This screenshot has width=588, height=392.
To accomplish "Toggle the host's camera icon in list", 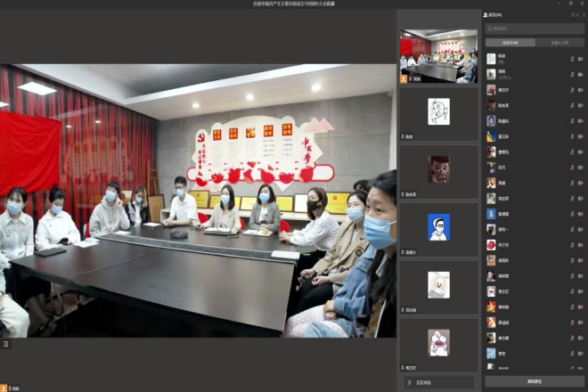I will tap(581, 74).
